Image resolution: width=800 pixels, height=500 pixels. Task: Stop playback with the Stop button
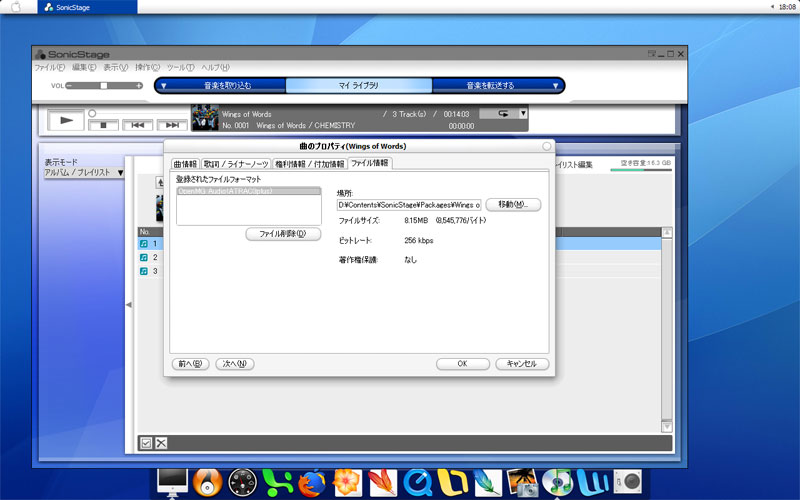pos(103,125)
